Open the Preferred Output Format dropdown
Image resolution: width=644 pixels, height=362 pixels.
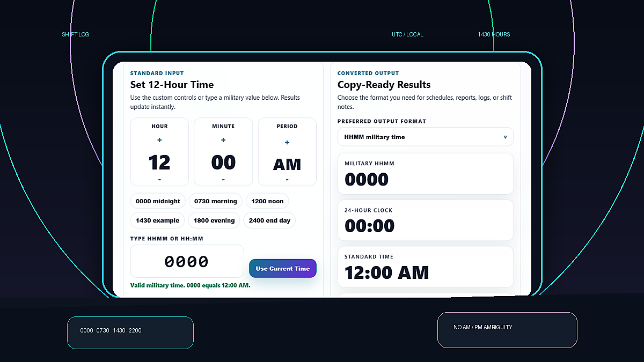(425, 137)
